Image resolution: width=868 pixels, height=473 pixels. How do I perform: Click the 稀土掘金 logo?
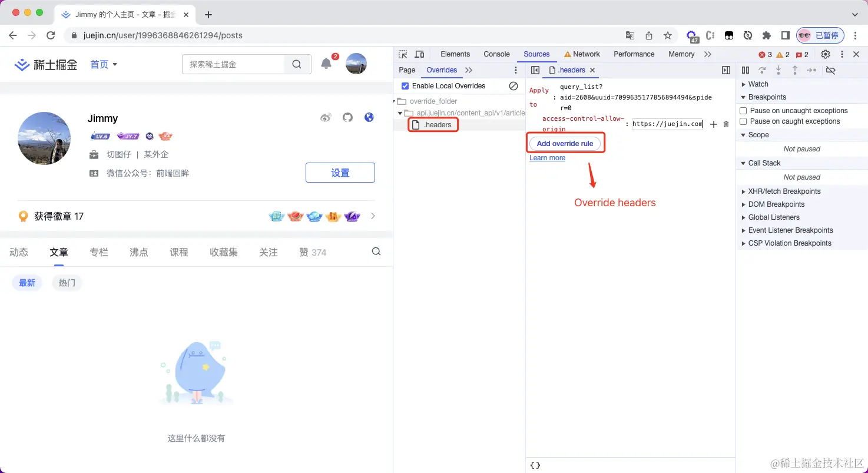tap(46, 64)
